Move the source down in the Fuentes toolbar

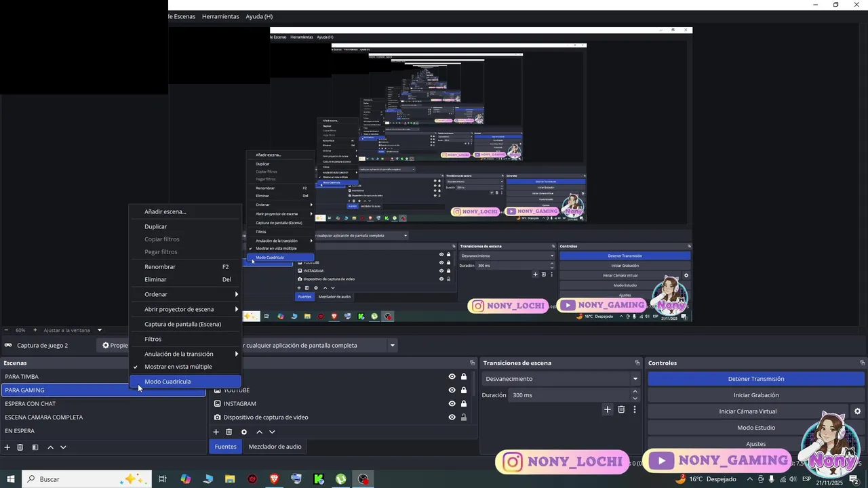[272, 432]
